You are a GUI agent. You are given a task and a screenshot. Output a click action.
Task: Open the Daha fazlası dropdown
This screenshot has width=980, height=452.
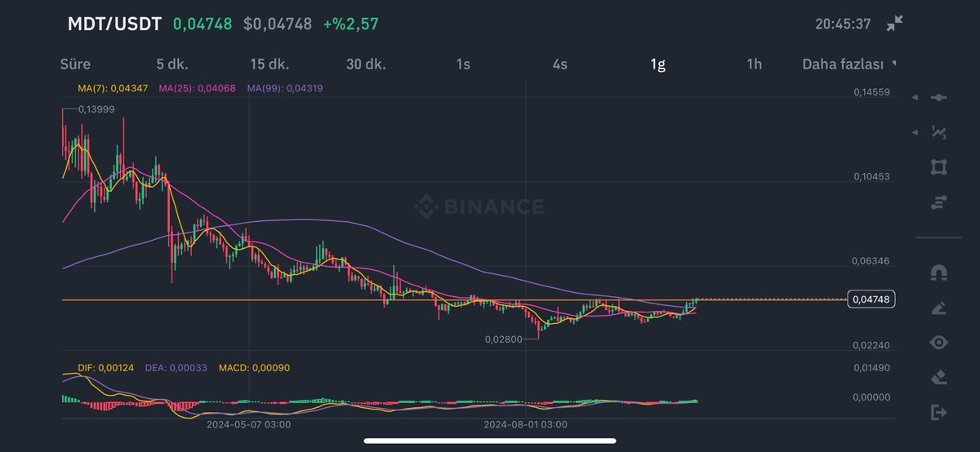pos(849,64)
